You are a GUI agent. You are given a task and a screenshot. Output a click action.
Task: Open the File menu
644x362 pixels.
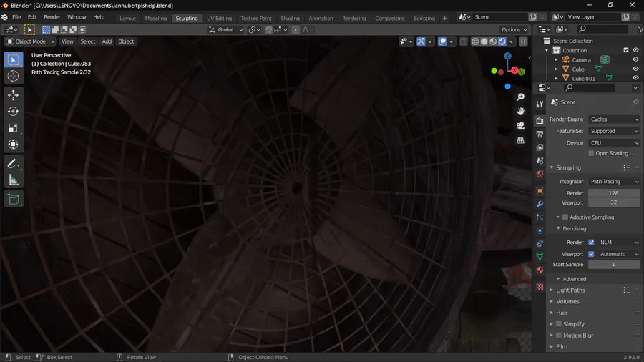[x=16, y=17]
